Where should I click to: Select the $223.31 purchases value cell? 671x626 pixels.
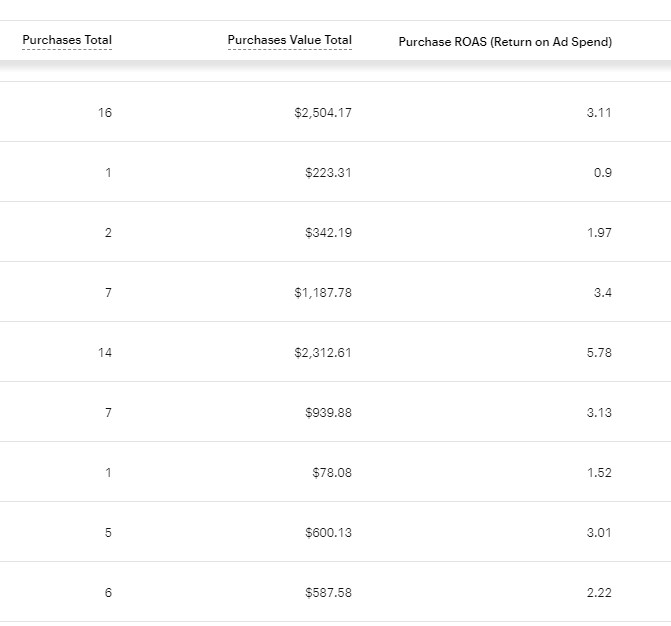pos(328,173)
